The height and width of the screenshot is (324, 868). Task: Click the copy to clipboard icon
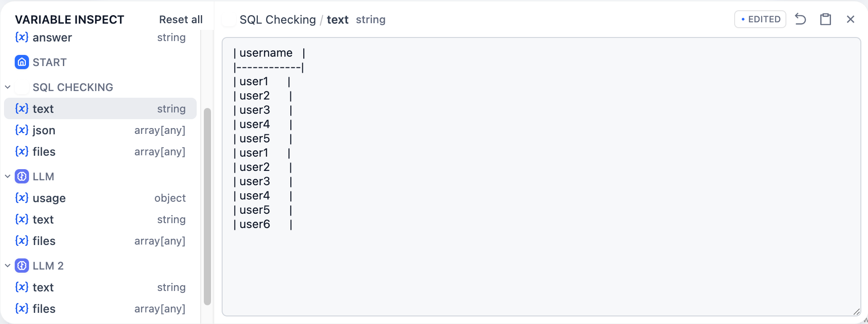[x=826, y=19]
